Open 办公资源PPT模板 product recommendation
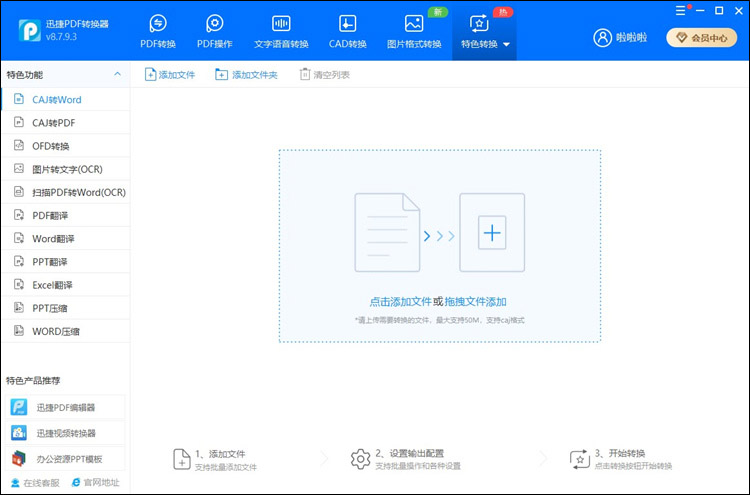Viewport: 750px width, 495px height. click(x=66, y=459)
